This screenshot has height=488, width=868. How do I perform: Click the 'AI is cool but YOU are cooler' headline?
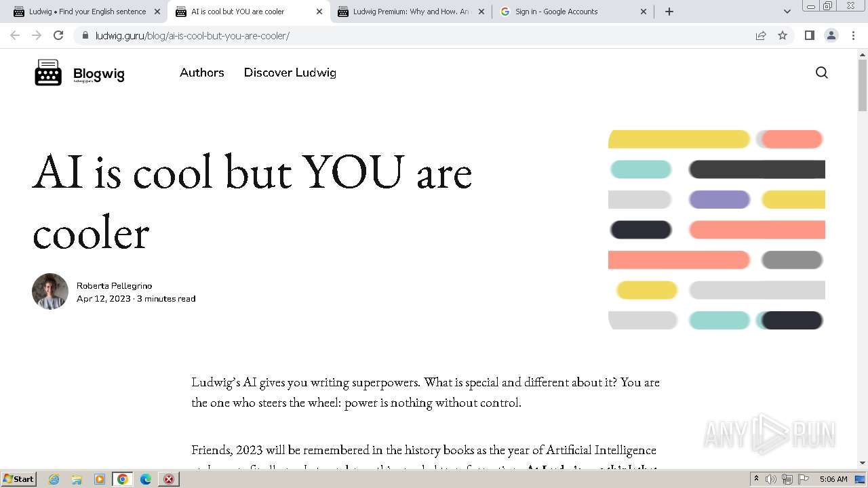click(x=252, y=202)
